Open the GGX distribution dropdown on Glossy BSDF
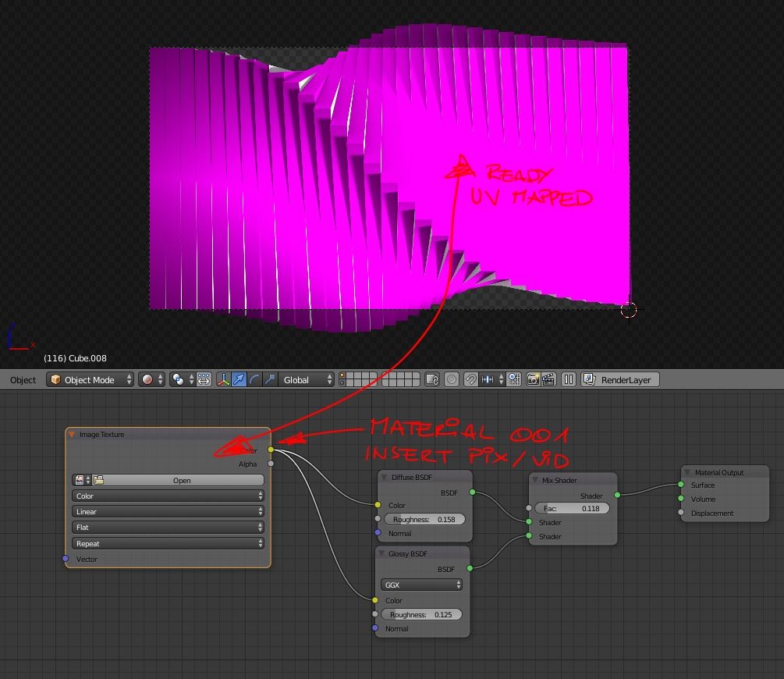The height and width of the screenshot is (679, 784). (x=421, y=585)
